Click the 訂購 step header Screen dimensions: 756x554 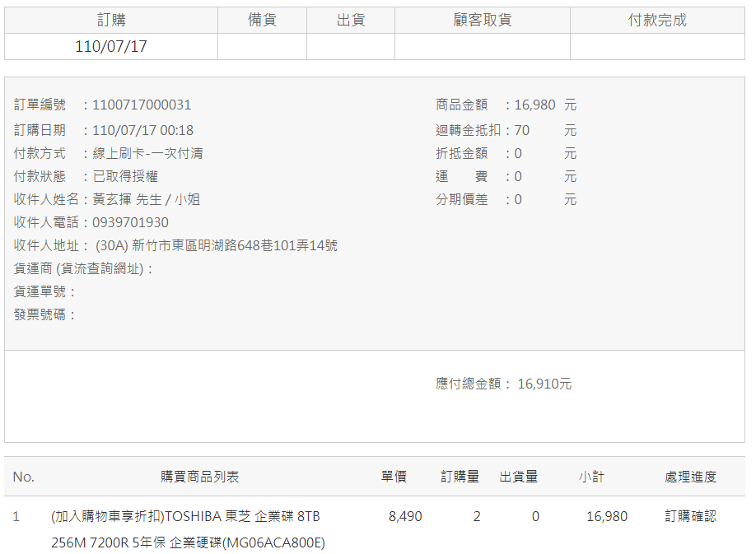[x=111, y=20]
